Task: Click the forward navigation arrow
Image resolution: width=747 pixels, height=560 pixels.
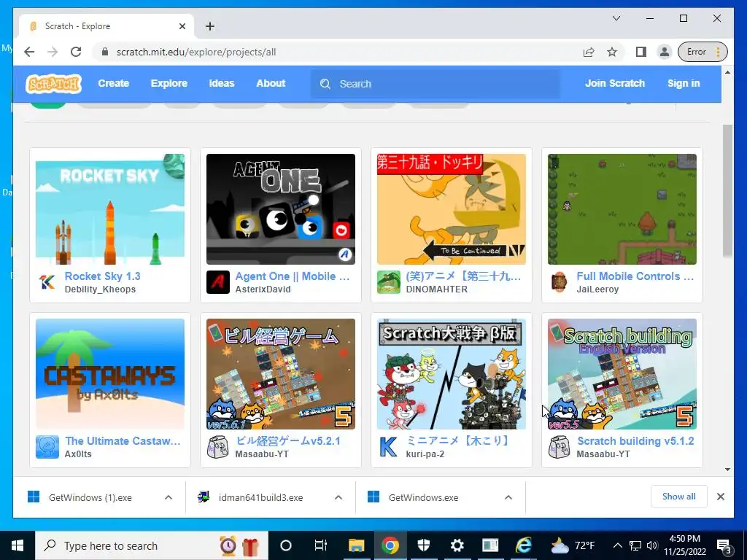Action: [53, 52]
